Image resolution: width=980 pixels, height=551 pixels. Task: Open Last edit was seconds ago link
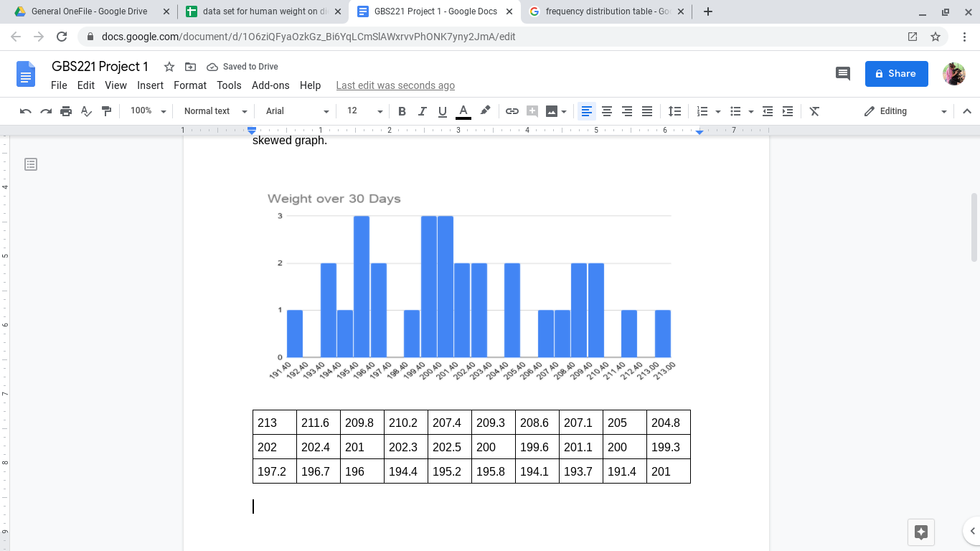(x=395, y=85)
